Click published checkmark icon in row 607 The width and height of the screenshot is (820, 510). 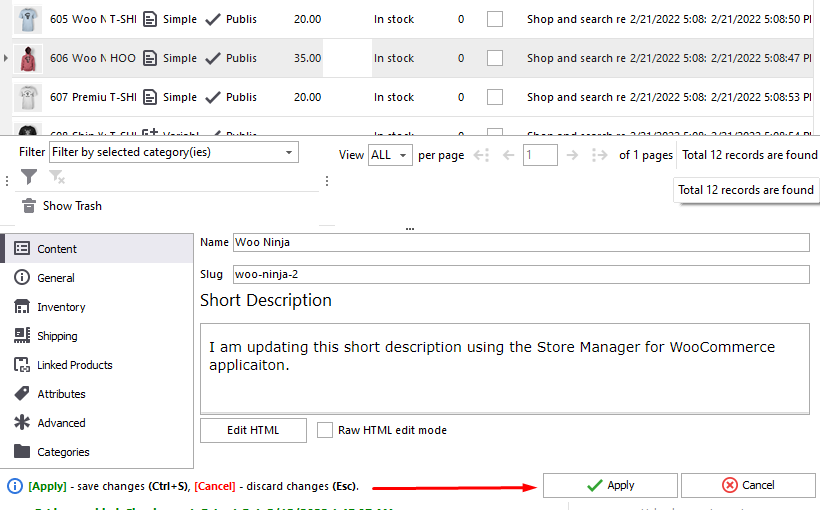[213, 97]
